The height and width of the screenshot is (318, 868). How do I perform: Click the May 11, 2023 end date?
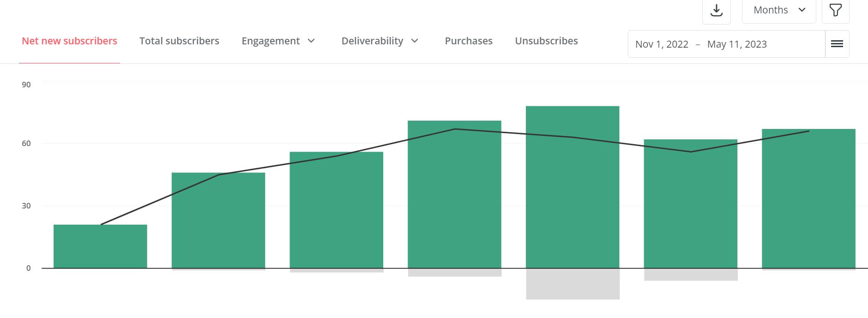[737, 44]
